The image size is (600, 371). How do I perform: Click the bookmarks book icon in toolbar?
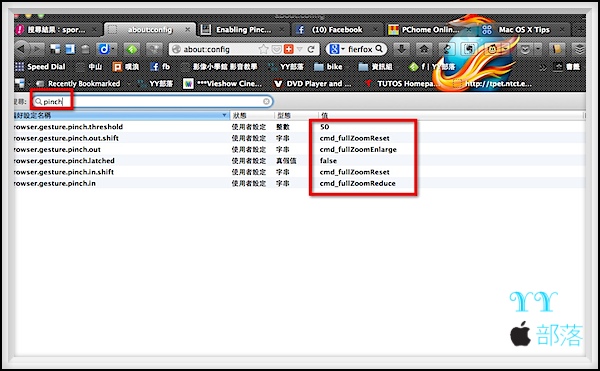(x=557, y=49)
